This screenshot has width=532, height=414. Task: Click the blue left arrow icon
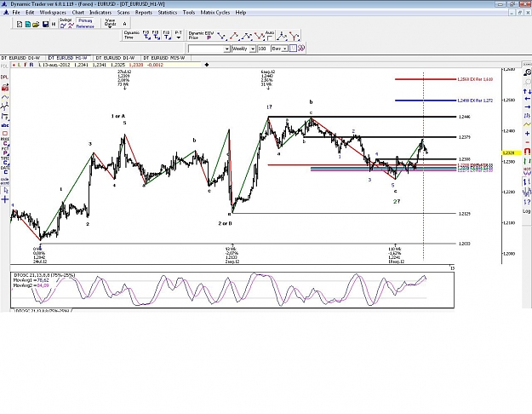point(527,99)
